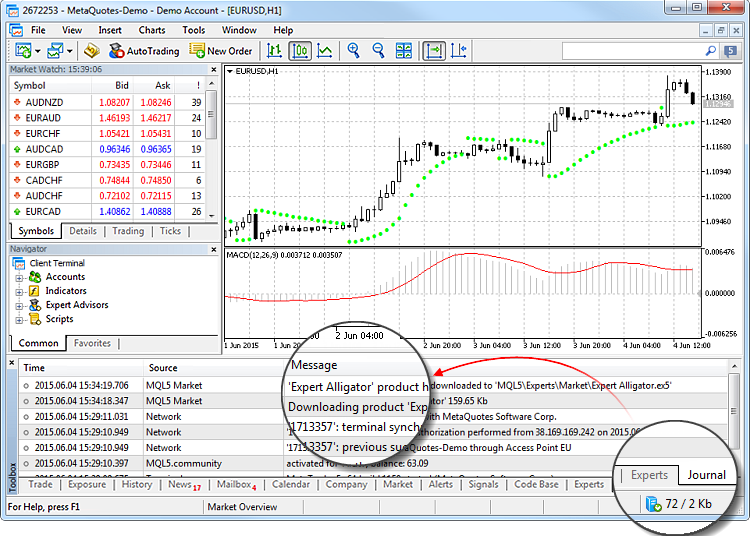Viewport: 750px width, 536px height.
Task: Expand the Expert Advisors tree node
Action: point(19,306)
